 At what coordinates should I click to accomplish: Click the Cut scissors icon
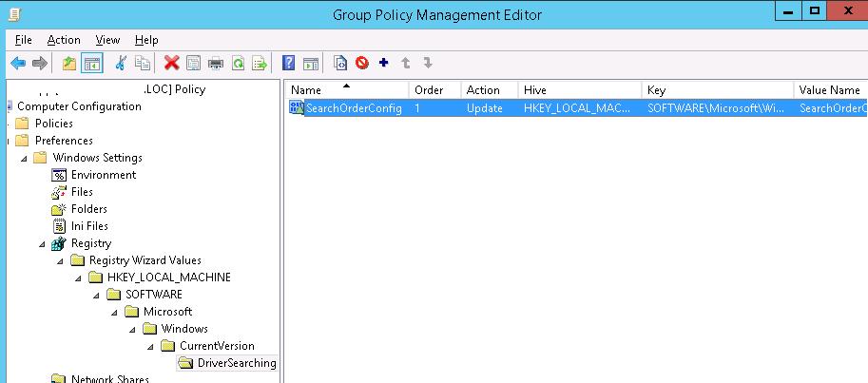pos(120,64)
